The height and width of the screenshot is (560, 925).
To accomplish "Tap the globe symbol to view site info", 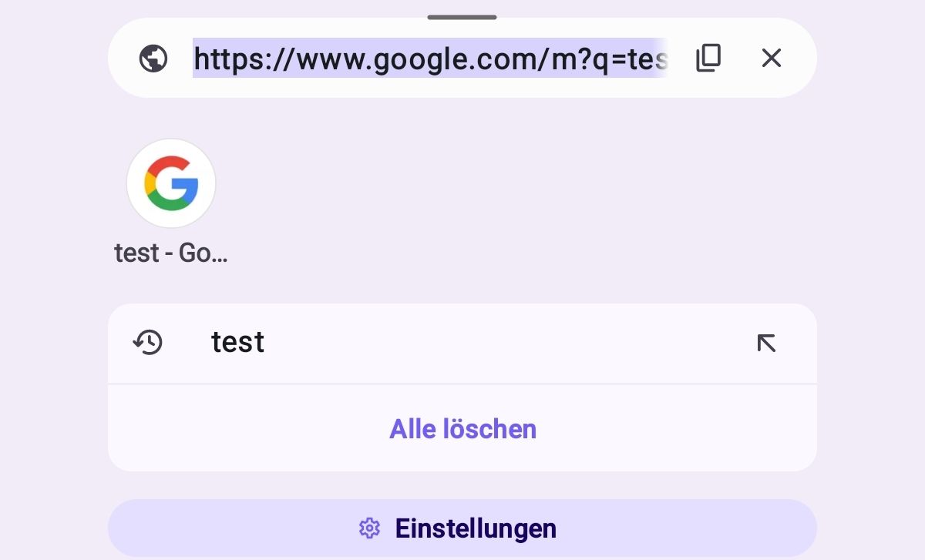I will 153,58.
